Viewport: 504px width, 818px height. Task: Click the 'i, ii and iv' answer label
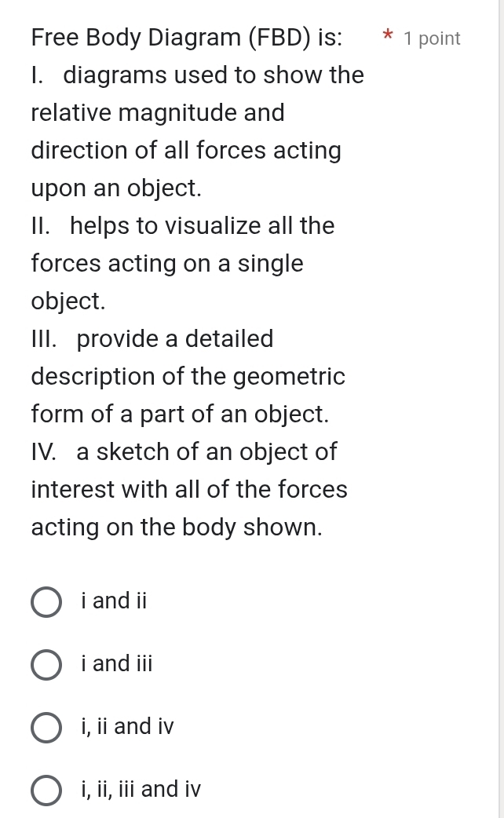click(x=127, y=727)
